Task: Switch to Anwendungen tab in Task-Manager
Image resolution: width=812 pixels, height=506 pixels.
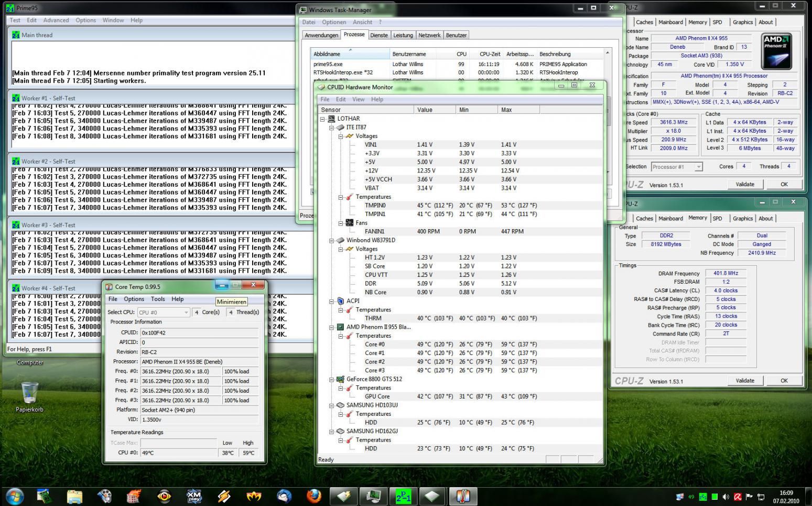Action: click(321, 35)
